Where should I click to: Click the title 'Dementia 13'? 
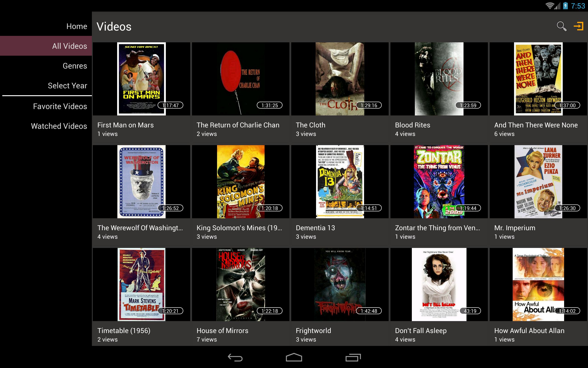coord(315,228)
